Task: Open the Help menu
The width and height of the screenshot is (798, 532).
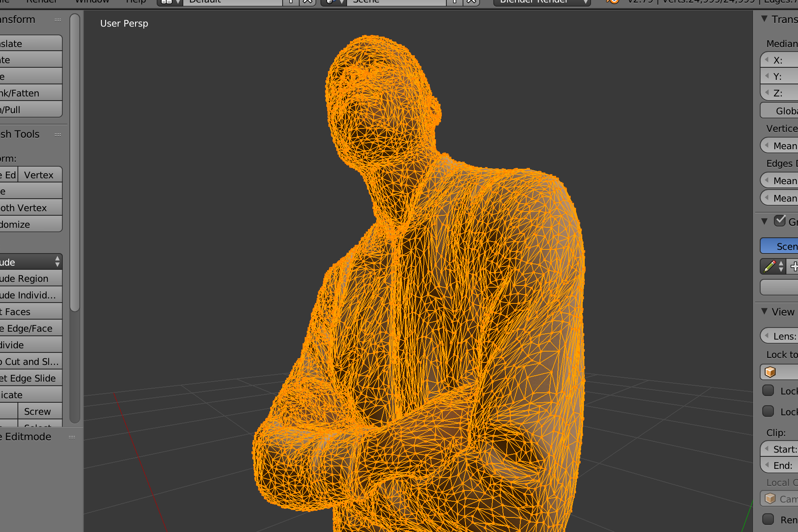Action: 136,1
